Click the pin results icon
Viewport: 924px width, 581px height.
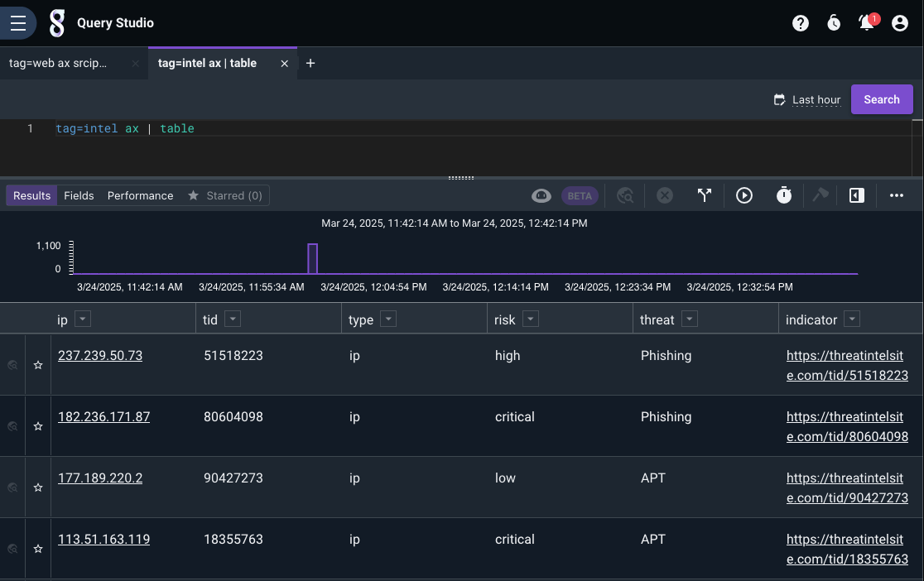click(x=821, y=195)
